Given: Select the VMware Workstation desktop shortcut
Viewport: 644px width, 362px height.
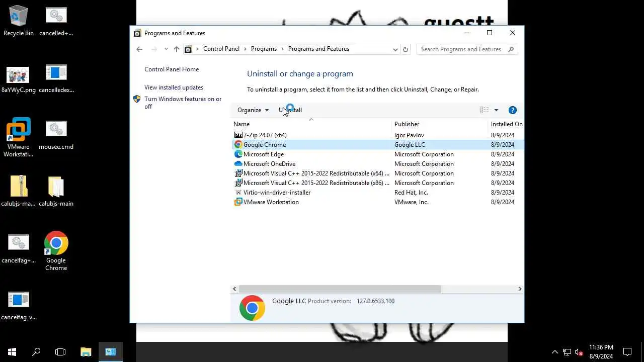Looking at the screenshot, I should (x=19, y=137).
